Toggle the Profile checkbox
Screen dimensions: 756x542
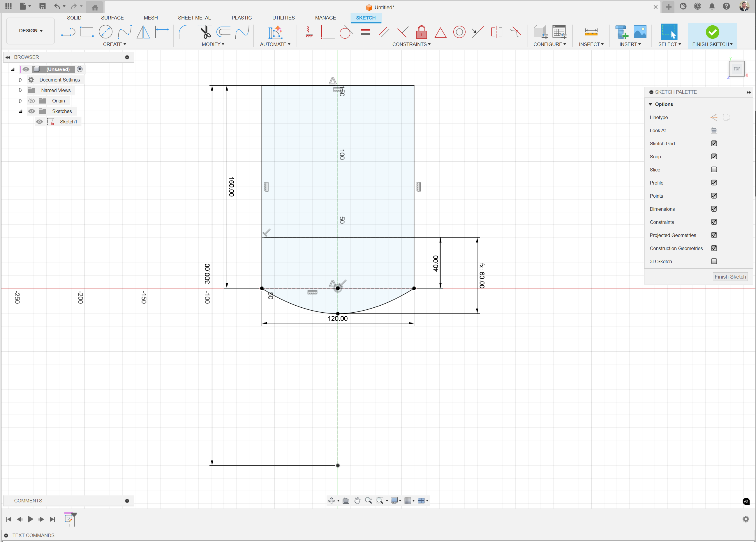pyautogui.click(x=714, y=183)
